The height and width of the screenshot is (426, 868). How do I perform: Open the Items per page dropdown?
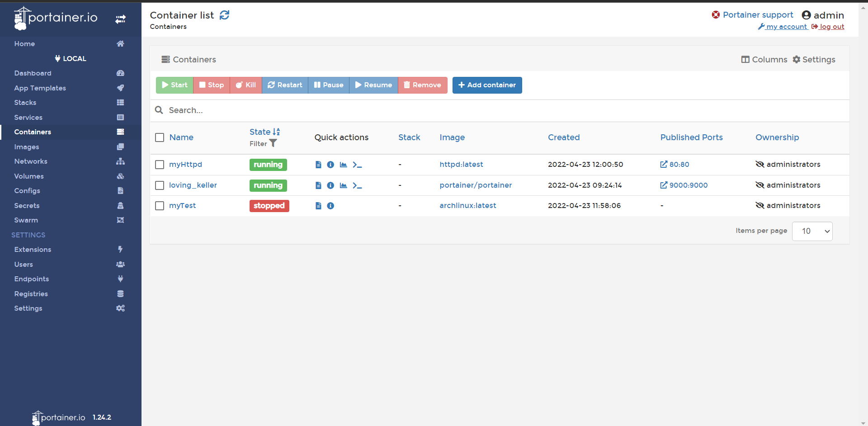(x=812, y=231)
